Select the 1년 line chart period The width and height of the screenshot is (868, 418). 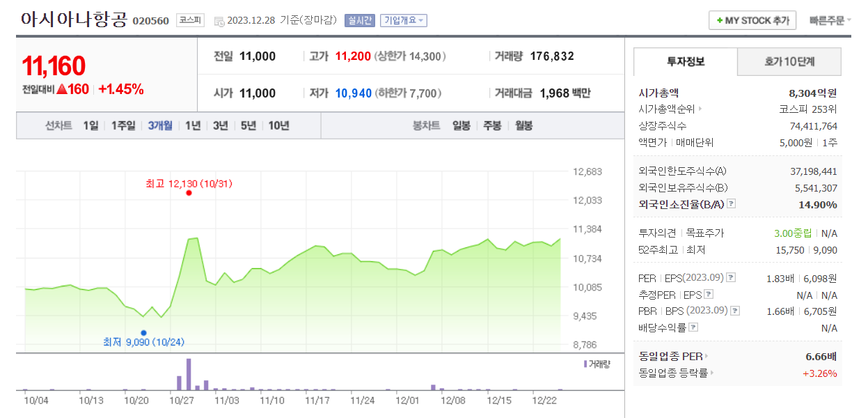coord(193,125)
